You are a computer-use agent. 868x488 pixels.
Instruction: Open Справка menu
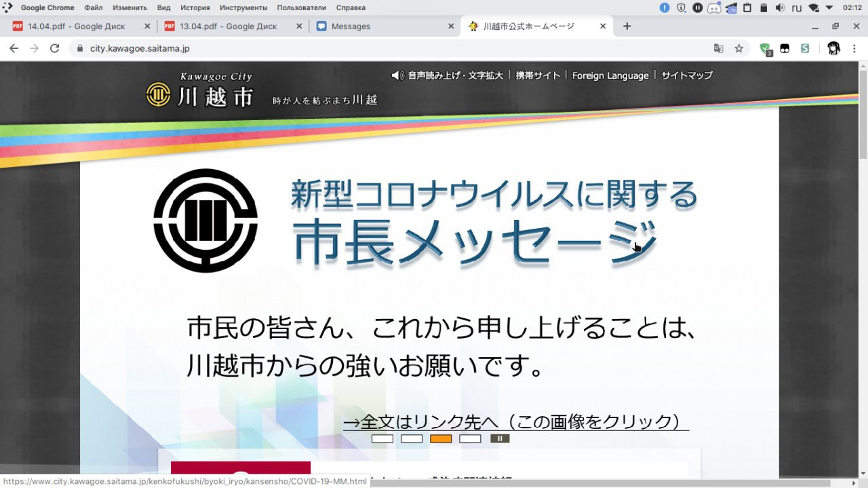click(350, 8)
